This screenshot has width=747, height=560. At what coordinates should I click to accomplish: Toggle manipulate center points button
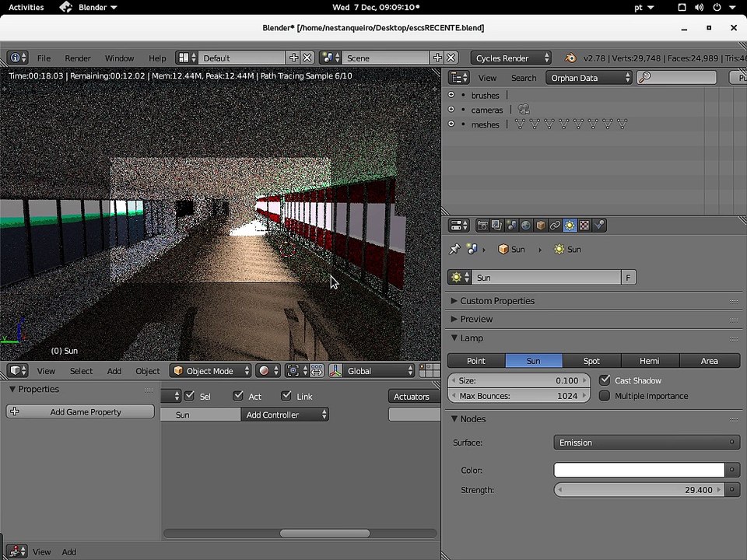click(317, 370)
